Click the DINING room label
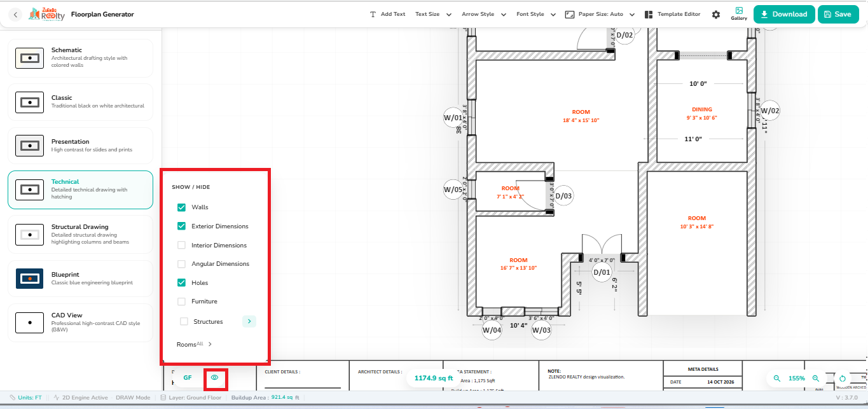 pyautogui.click(x=702, y=113)
